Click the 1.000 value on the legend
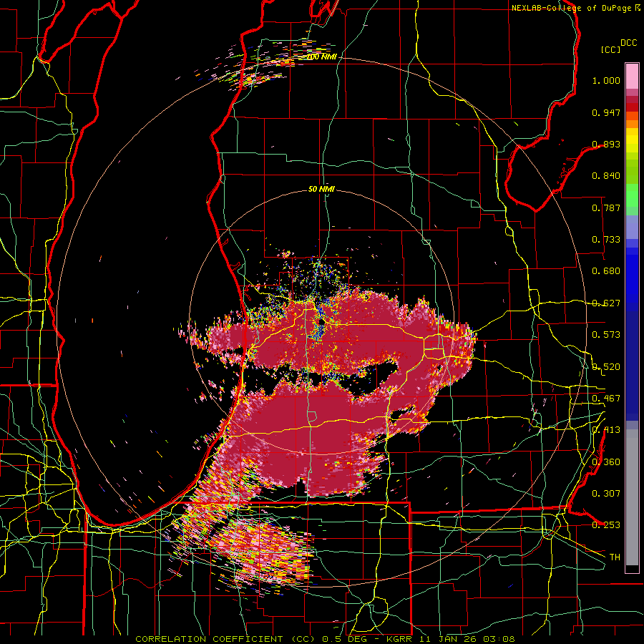This screenshot has height=644, width=644. click(606, 80)
